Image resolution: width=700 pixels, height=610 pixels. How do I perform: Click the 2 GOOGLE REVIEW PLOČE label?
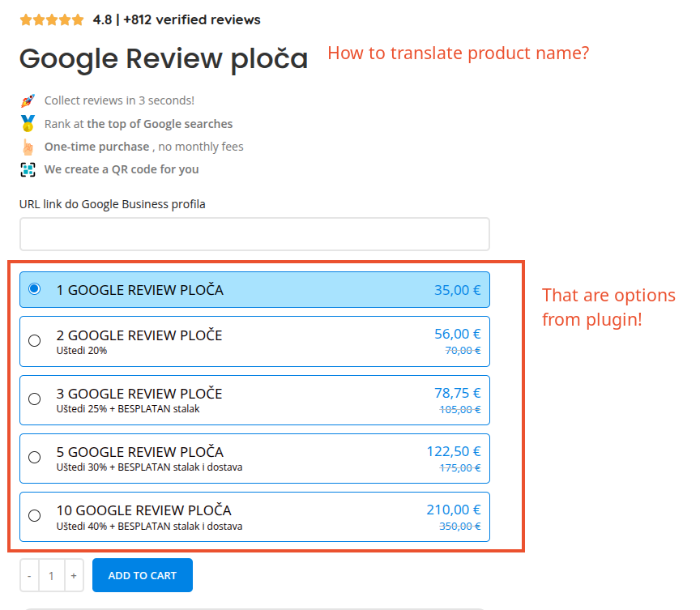(x=139, y=335)
